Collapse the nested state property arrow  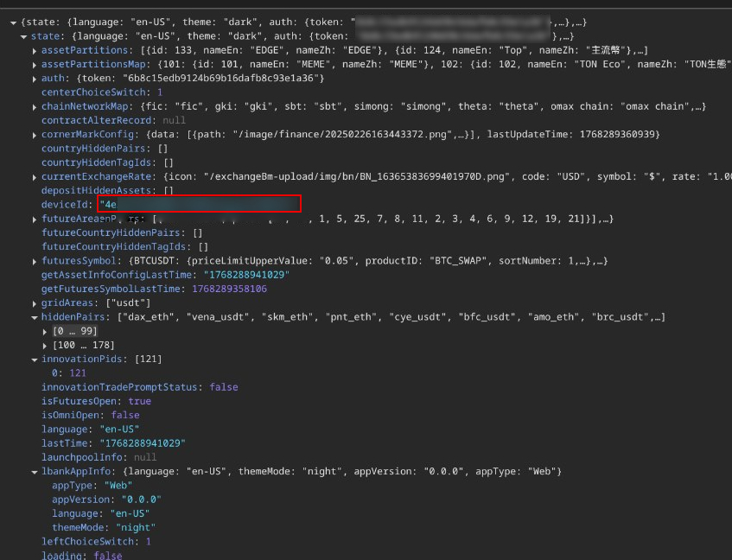click(x=24, y=37)
